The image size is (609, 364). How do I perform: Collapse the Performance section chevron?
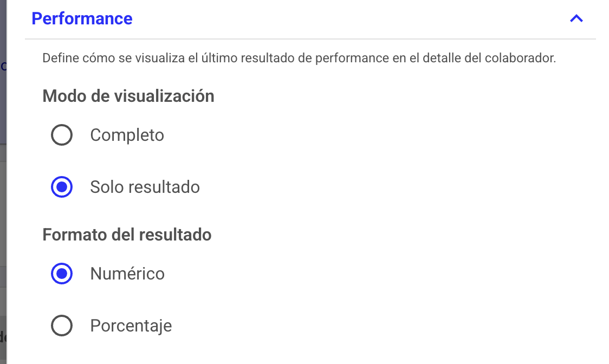[x=576, y=19]
